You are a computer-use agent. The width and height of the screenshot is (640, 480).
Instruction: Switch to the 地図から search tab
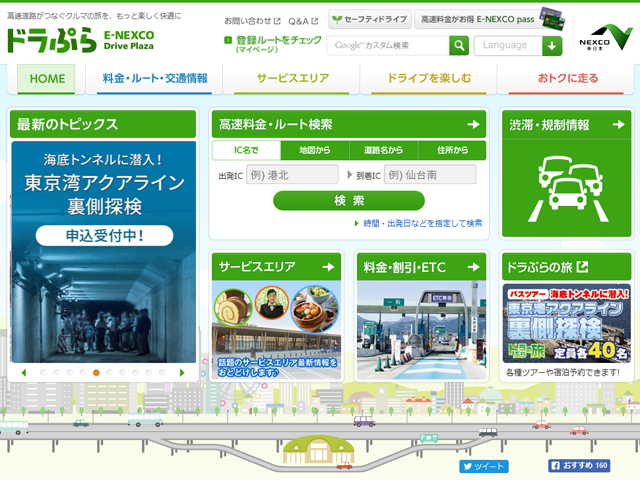(307, 150)
